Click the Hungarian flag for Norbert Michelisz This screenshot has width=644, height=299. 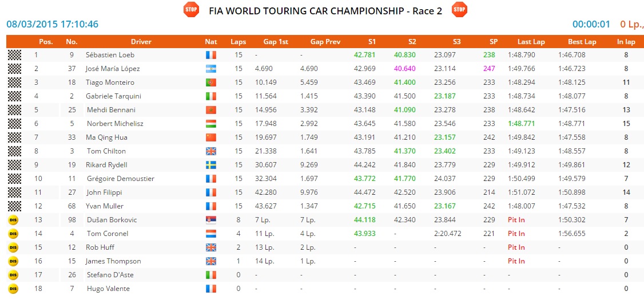click(x=211, y=124)
